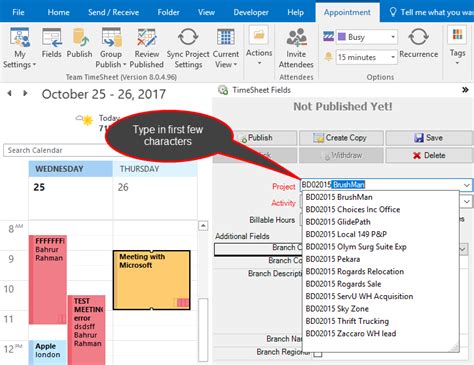Open the Activity dropdown arrow
This screenshot has height=365, width=474.
[x=467, y=201]
